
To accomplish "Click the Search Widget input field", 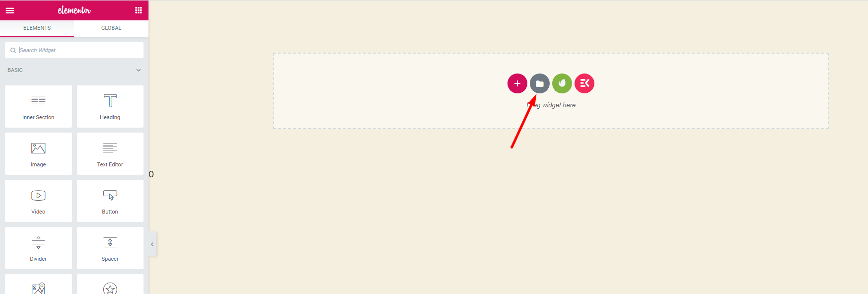I will (74, 50).
